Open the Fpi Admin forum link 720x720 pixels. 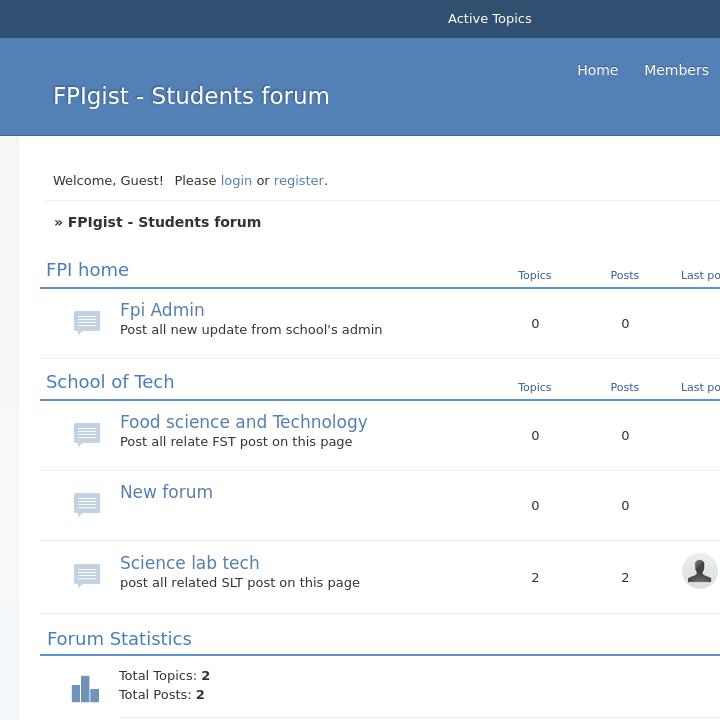(162, 310)
